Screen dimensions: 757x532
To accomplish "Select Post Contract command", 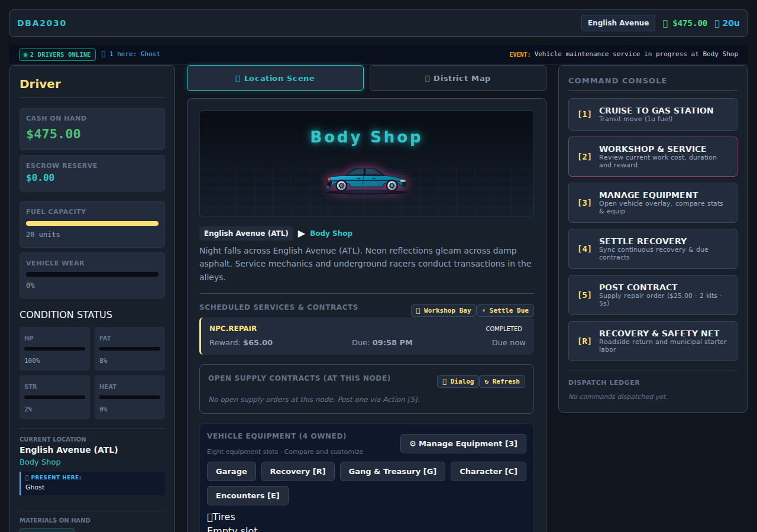I will click(x=653, y=295).
